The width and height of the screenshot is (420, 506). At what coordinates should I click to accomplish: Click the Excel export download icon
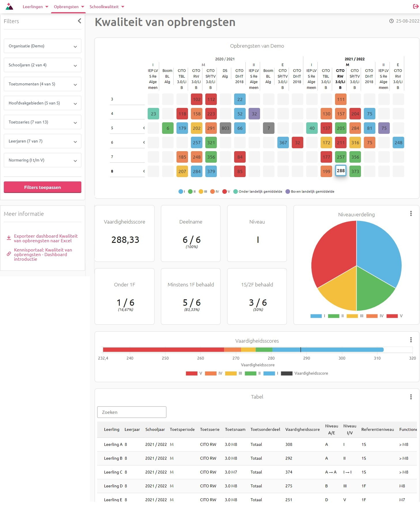click(9, 238)
